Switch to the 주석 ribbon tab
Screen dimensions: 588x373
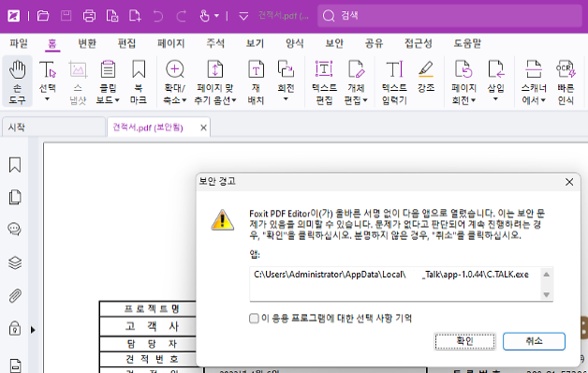215,43
